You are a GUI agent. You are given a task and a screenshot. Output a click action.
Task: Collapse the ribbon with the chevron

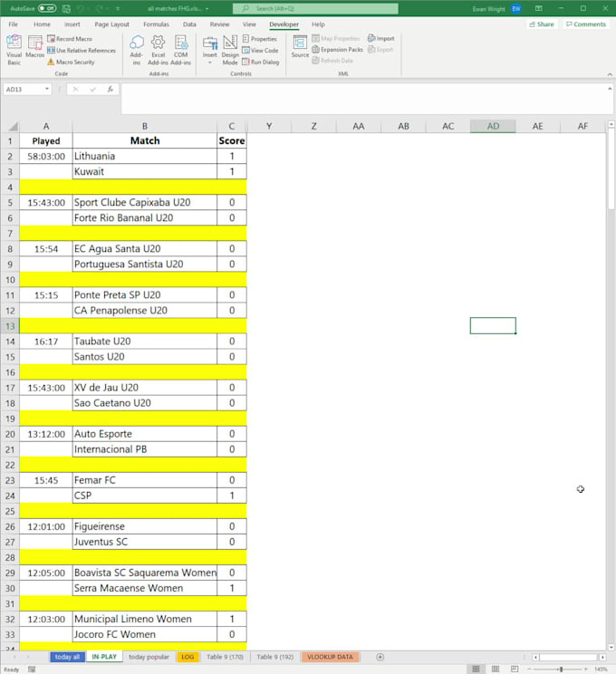point(610,74)
